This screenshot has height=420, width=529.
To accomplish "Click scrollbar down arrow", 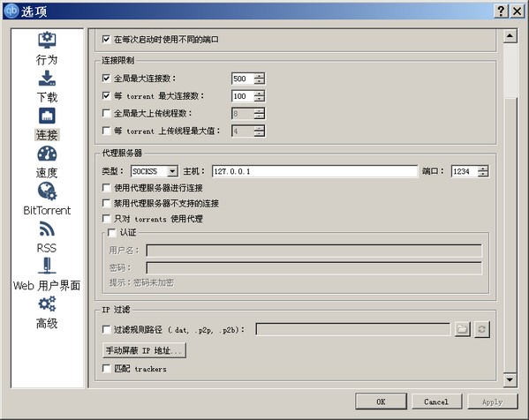I will point(510,380).
